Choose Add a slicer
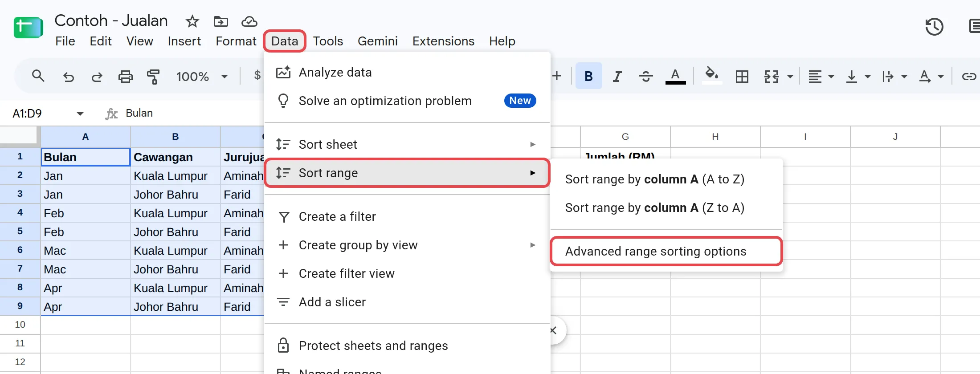The image size is (980, 374). pyautogui.click(x=407, y=302)
